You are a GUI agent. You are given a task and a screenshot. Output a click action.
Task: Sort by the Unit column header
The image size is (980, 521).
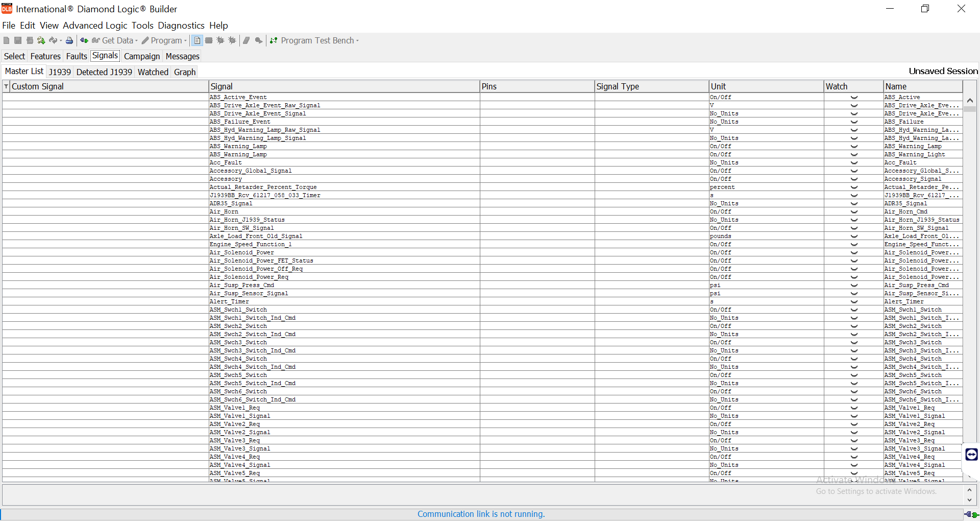[x=766, y=86]
